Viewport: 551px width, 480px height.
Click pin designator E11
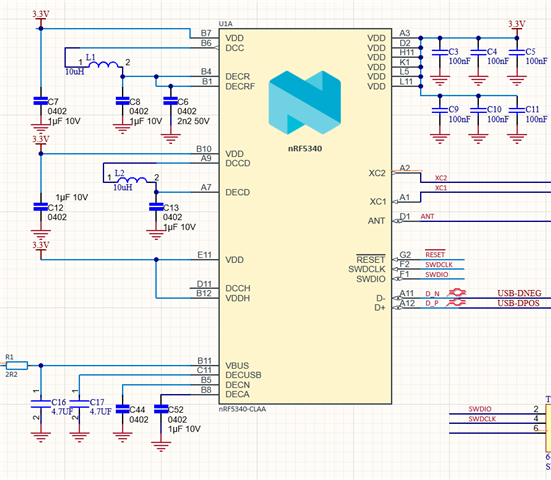205,255
